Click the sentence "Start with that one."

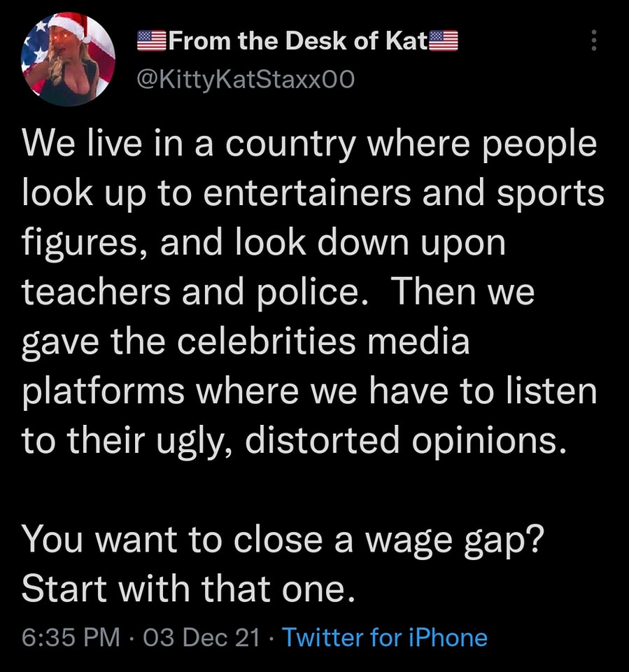pyautogui.click(x=183, y=590)
